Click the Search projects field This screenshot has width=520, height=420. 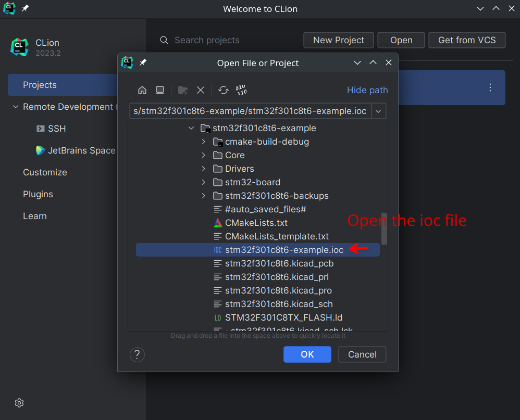(207, 40)
